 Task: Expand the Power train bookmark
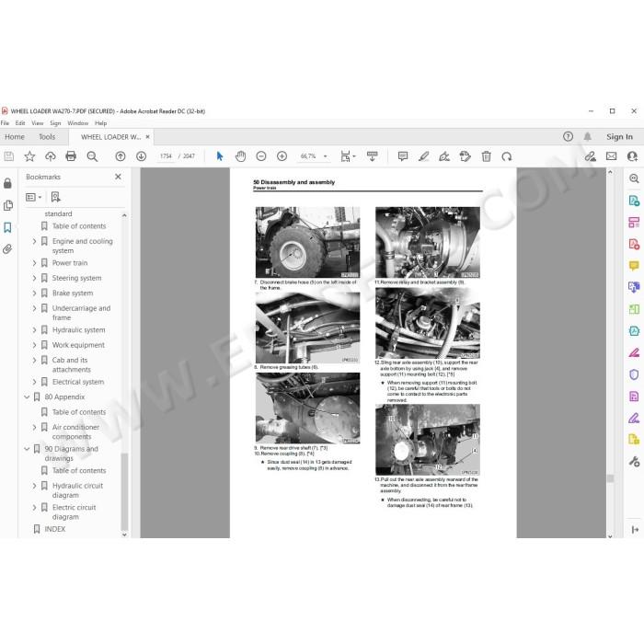pos(35,263)
